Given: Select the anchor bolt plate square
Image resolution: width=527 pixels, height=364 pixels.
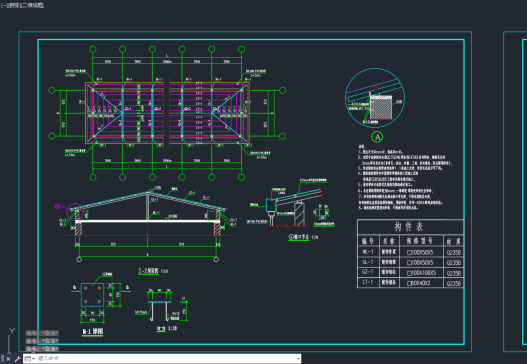Looking at the screenshot, I should [x=92, y=295].
